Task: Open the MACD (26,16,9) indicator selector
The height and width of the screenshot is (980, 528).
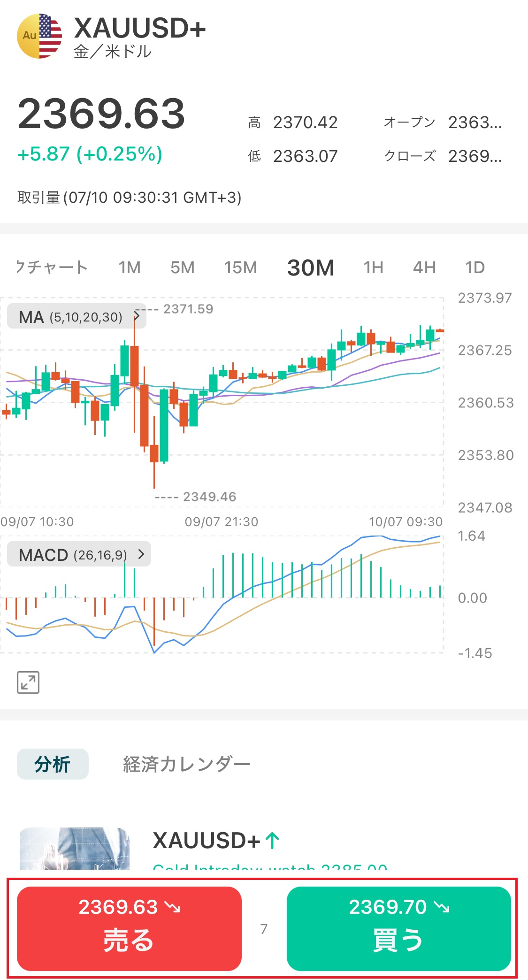Action: click(79, 555)
